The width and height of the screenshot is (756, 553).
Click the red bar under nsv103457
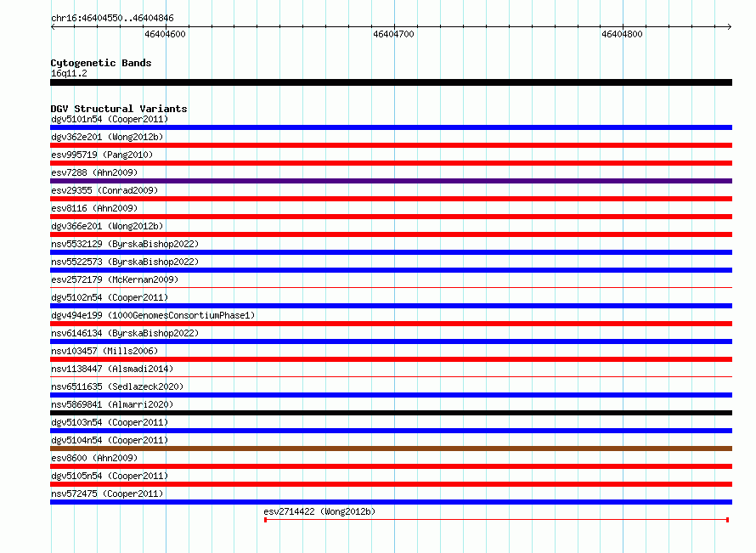coord(391,359)
